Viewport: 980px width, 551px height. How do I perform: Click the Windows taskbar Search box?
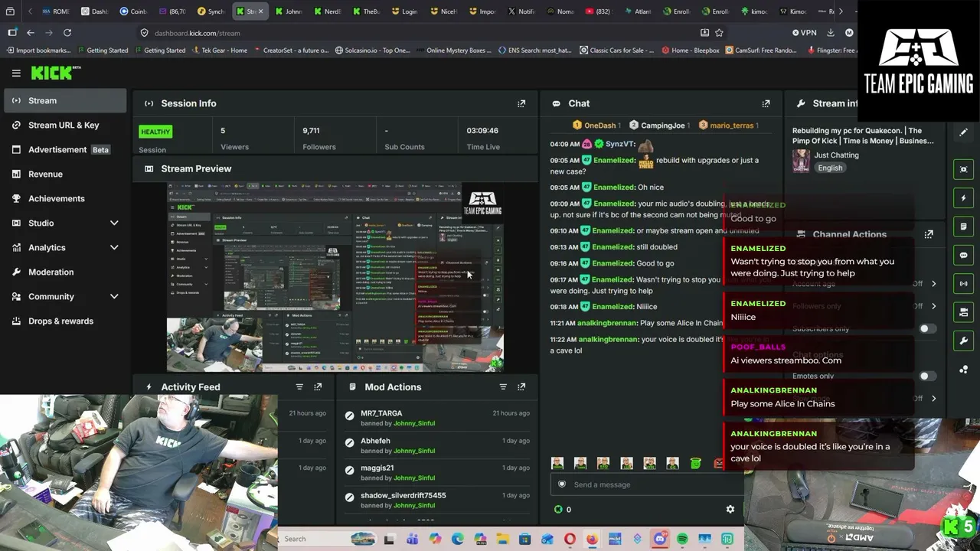(x=328, y=539)
